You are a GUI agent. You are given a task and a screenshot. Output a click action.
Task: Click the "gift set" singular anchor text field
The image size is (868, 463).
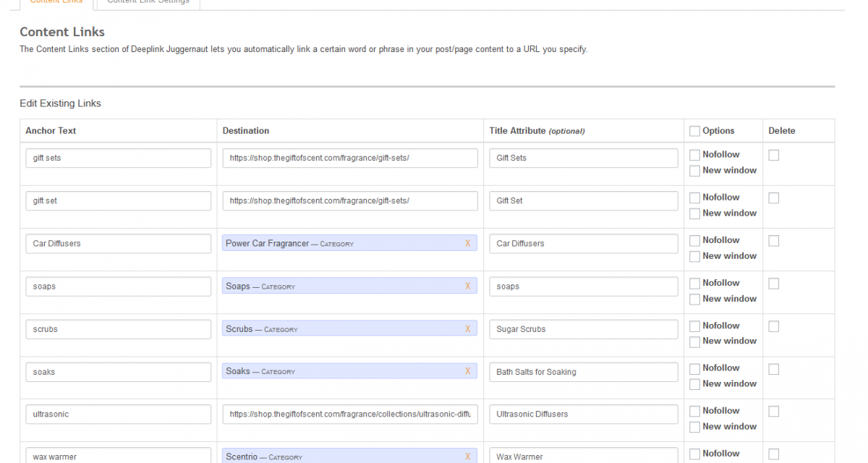coord(119,201)
